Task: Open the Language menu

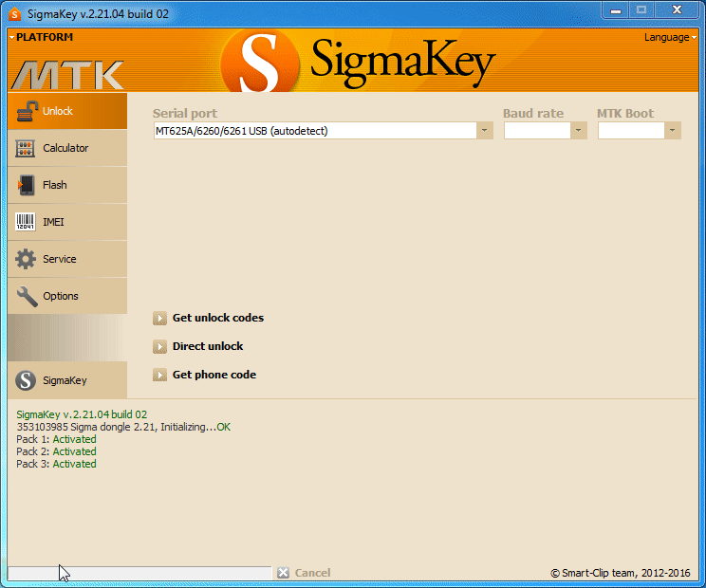Action: [668, 38]
